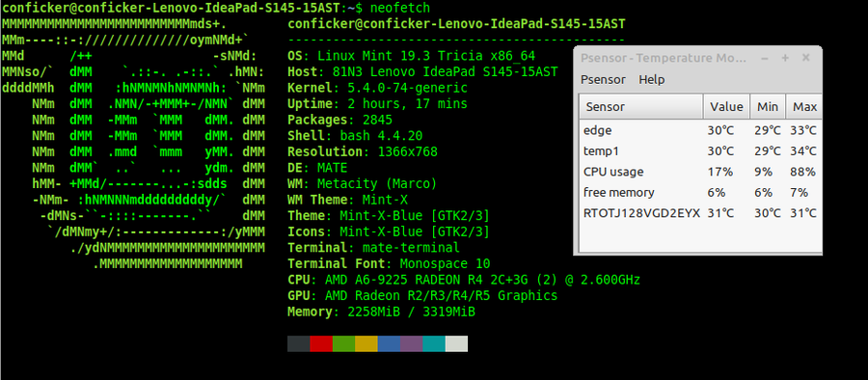
Task: Click the red color block in neofetch
Action: [x=321, y=343]
